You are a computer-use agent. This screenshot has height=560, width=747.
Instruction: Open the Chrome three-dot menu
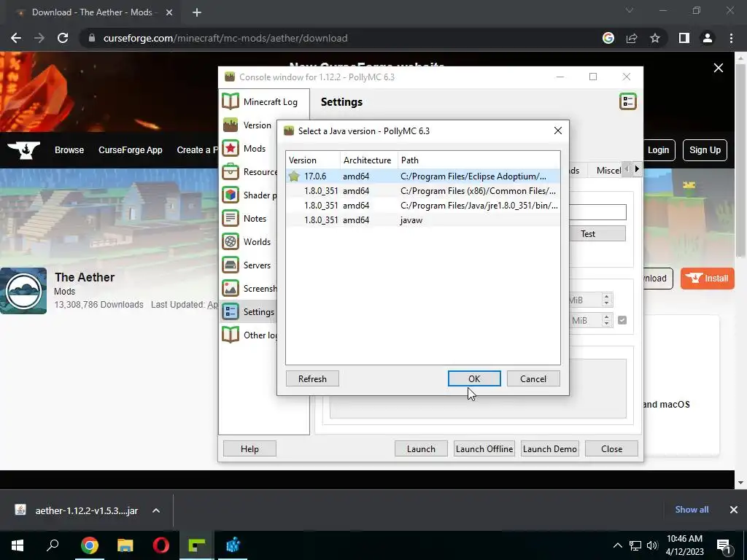click(731, 38)
